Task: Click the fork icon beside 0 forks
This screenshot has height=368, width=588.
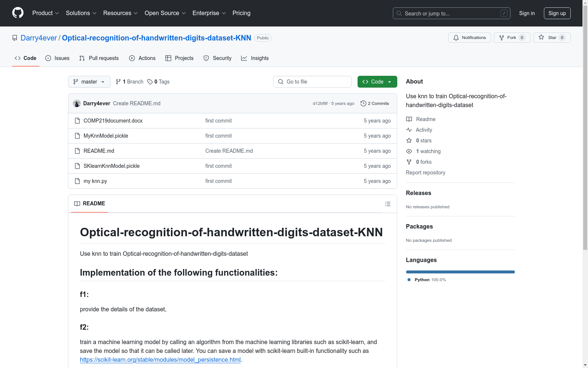Action: pyautogui.click(x=409, y=162)
